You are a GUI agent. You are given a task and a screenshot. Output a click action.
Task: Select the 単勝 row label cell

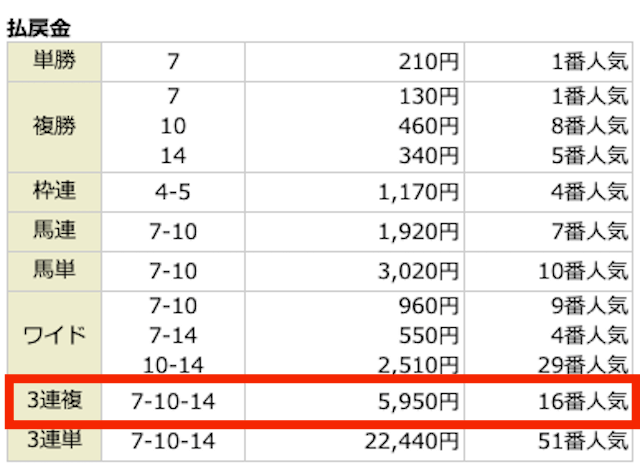[x=54, y=62]
